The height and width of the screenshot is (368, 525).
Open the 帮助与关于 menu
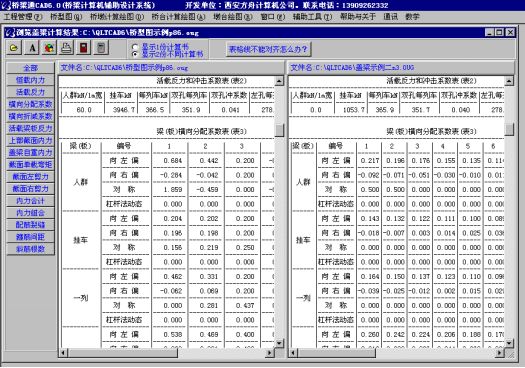[358, 16]
